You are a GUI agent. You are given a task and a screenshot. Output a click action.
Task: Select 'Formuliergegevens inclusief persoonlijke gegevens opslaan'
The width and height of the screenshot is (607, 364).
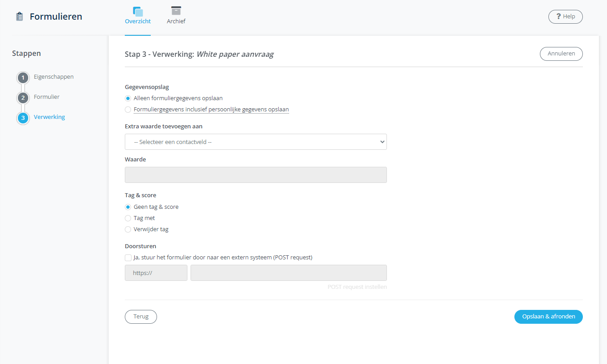pyautogui.click(x=128, y=110)
